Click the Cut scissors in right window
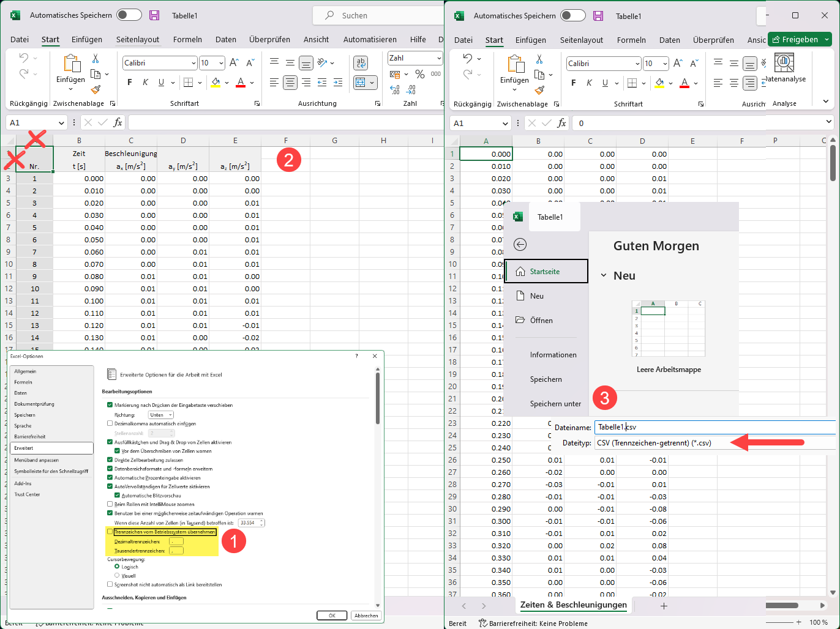 coord(539,59)
